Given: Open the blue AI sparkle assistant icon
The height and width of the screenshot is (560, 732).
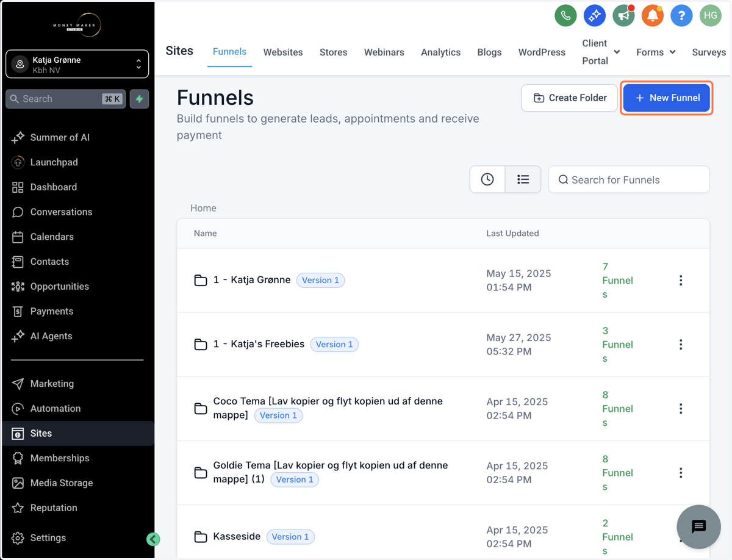Looking at the screenshot, I should coord(594,16).
